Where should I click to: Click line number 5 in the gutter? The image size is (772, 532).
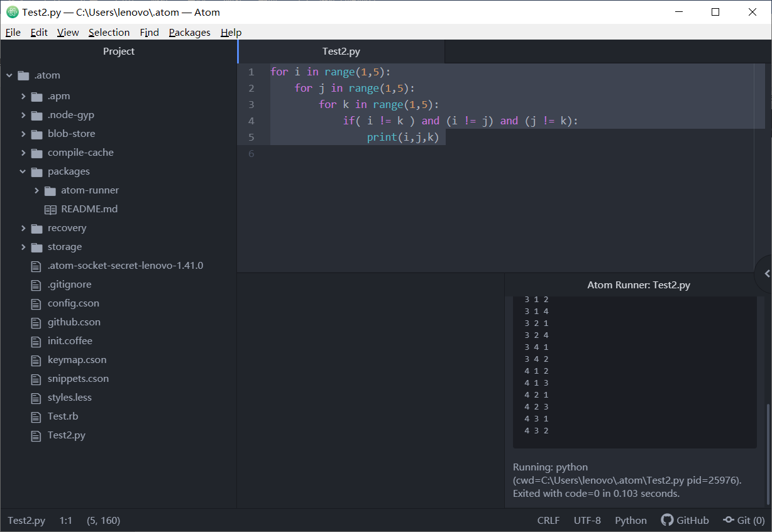click(x=251, y=137)
